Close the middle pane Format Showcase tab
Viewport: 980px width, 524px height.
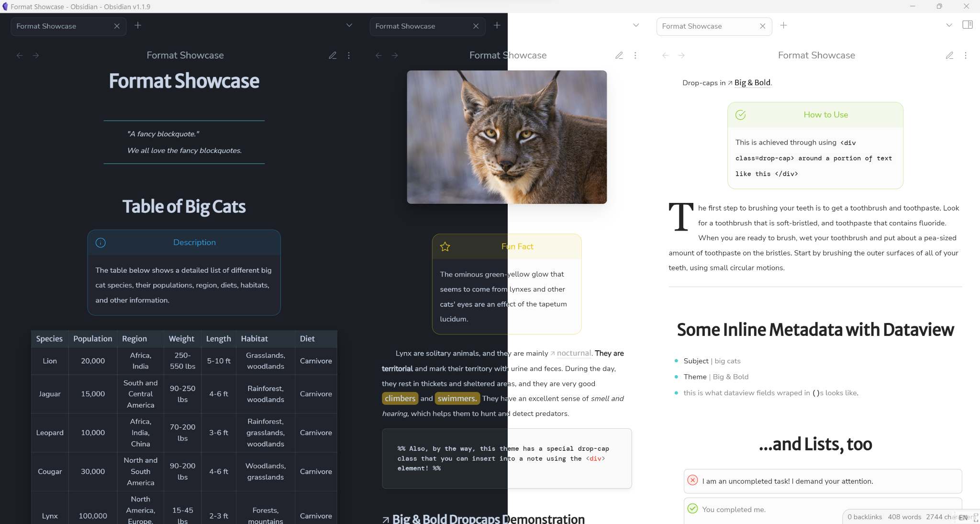pyautogui.click(x=476, y=26)
